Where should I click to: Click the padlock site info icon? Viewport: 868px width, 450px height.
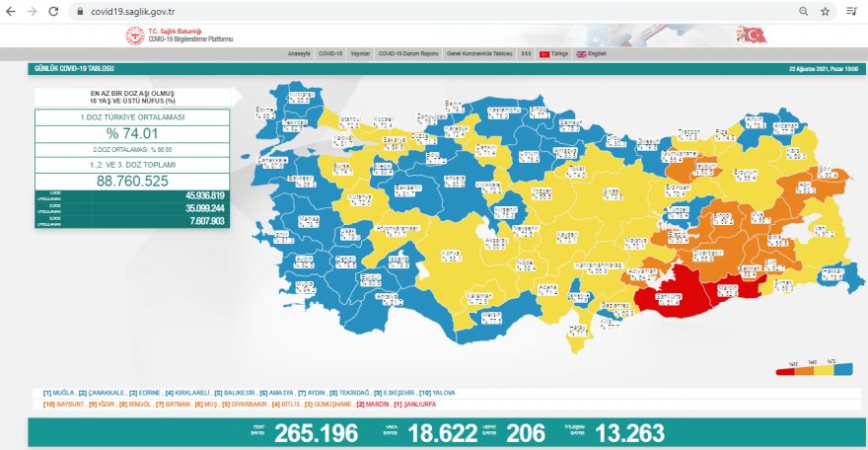click(79, 11)
